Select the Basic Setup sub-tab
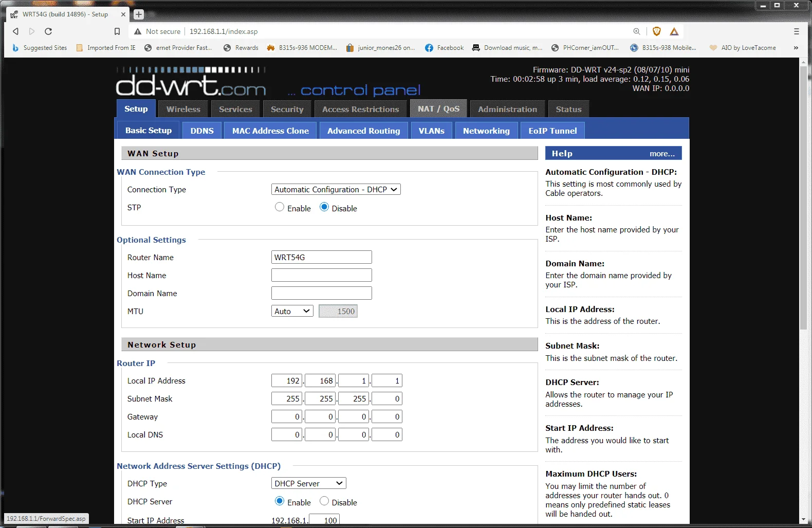 [x=149, y=131]
